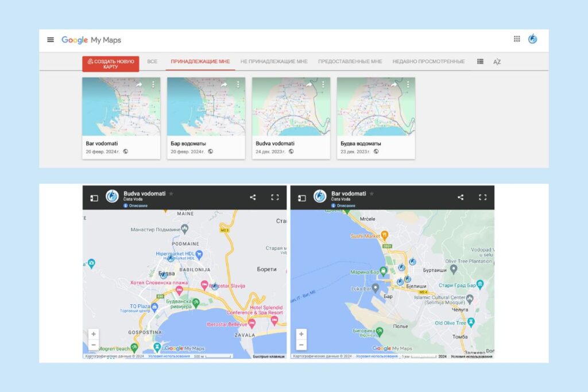Image resolution: width=588 pixels, height=392 pixels.
Task: Open more options on Bar vodomati card
Action: pyautogui.click(x=153, y=85)
